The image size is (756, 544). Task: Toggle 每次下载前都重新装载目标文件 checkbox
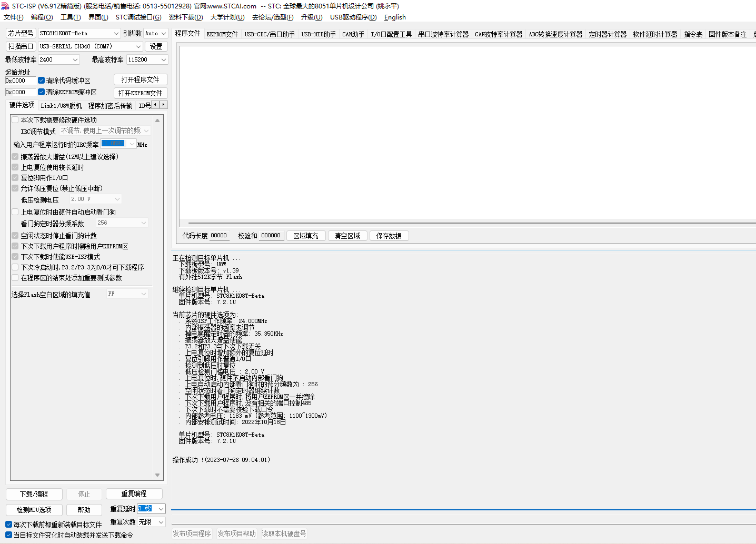pyautogui.click(x=8, y=525)
